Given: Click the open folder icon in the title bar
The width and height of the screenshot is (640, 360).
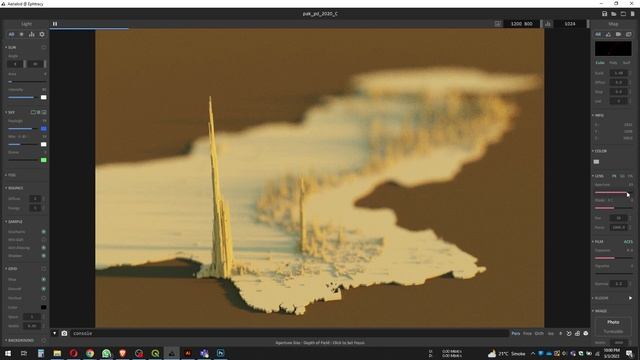Looking at the screenshot, I should [x=613, y=13].
